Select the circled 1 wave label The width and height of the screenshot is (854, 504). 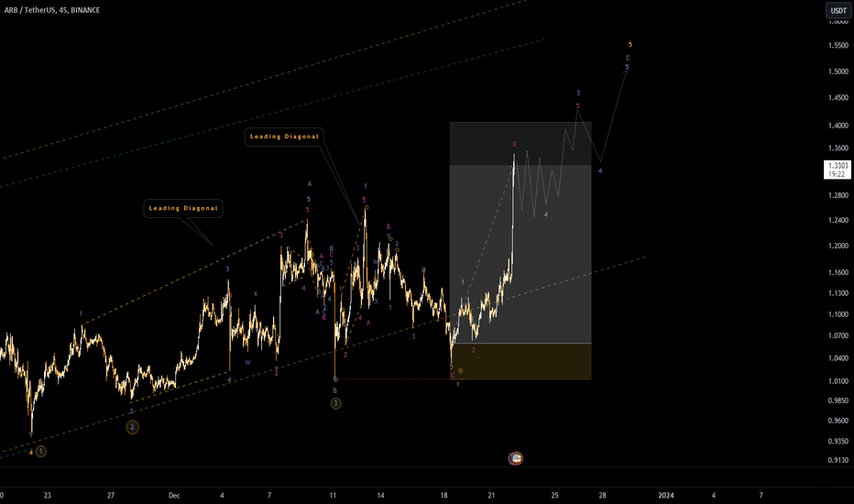(x=41, y=452)
